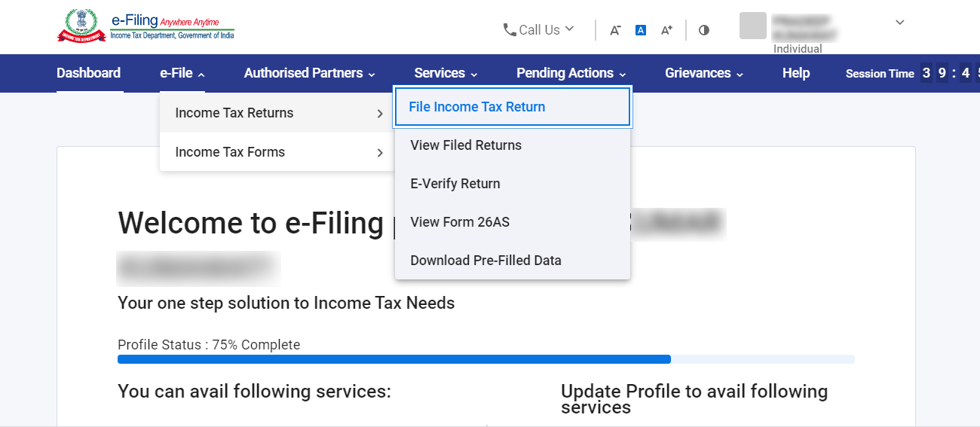Image resolution: width=980 pixels, height=427 pixels.
Task: Open the Services menu
Action: [446, 73]
